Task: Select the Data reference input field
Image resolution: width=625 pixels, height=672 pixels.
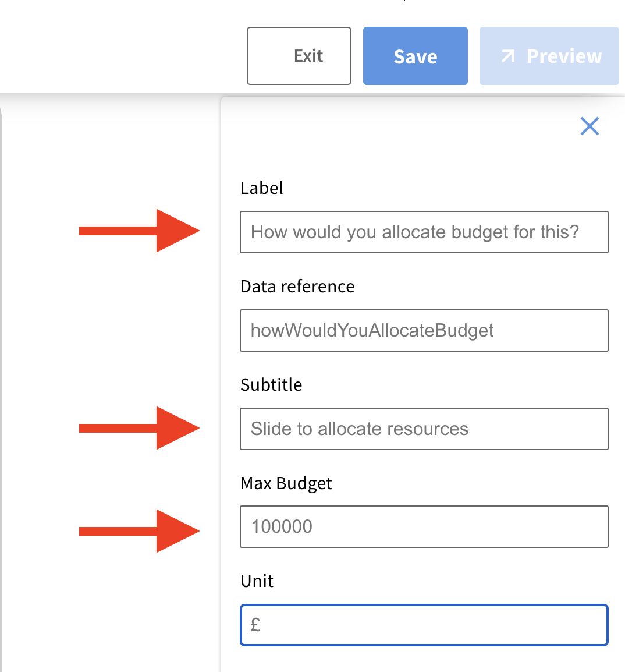Action: pyautogui.click(x=424, y=330)
